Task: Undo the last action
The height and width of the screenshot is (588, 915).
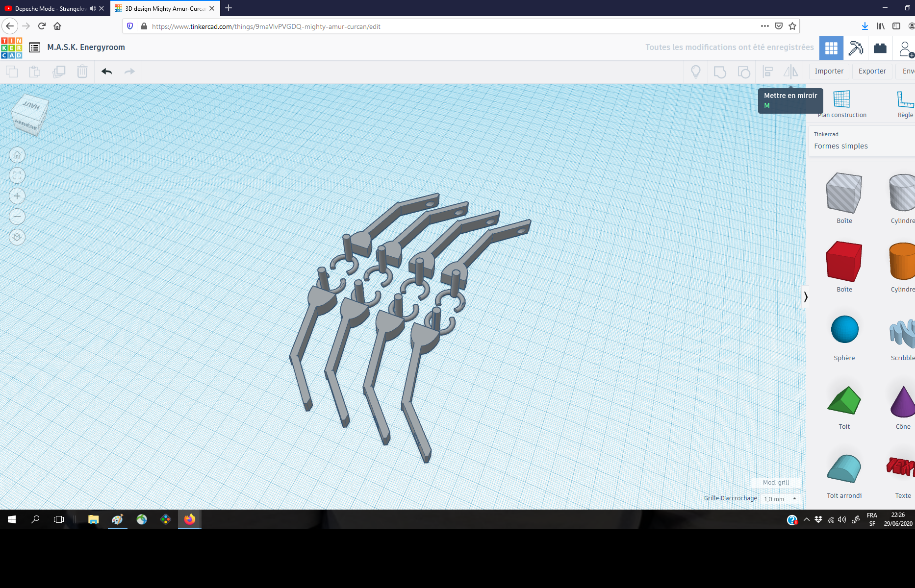Action: point(107,72)
